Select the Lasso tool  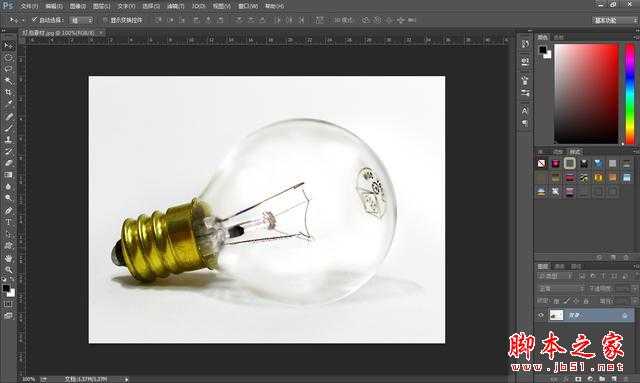(x=8, y=69)
